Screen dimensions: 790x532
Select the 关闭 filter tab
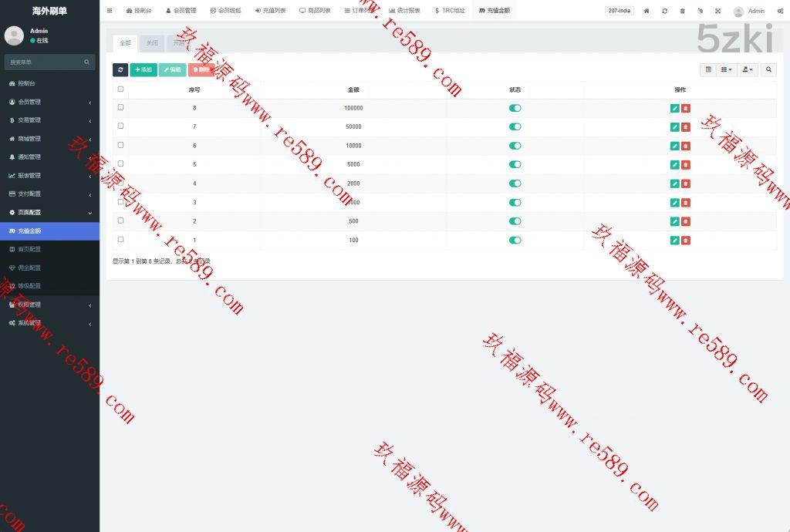tap(152, 43)
